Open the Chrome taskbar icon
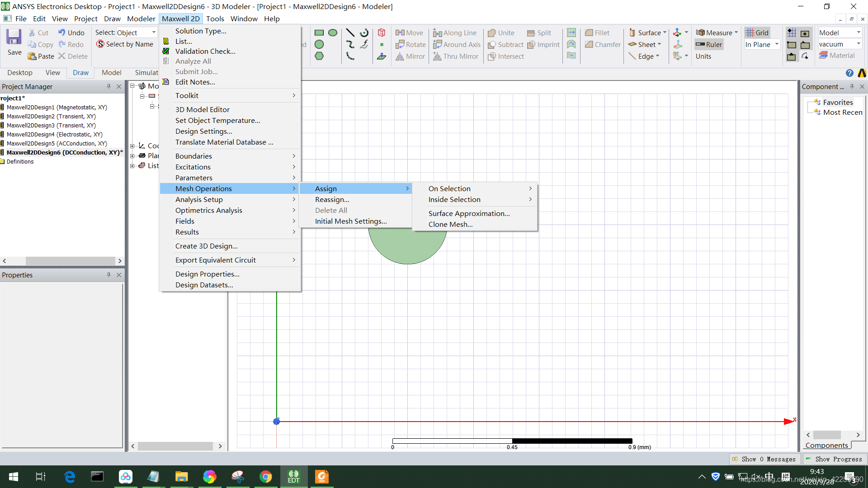This screenshot has height=488, width=868. tap(266, 477)
